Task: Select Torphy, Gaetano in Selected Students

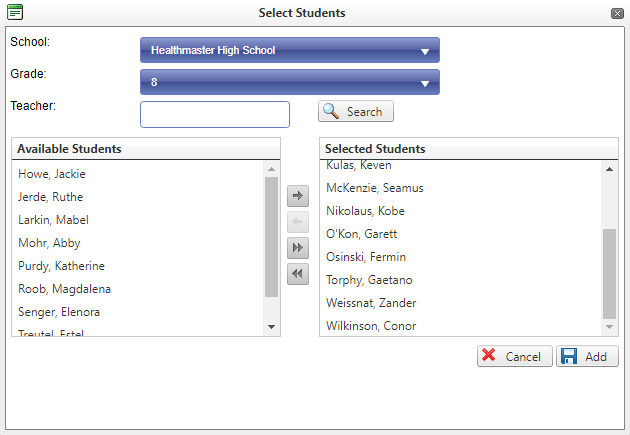Action: click(x=461, y=280)
